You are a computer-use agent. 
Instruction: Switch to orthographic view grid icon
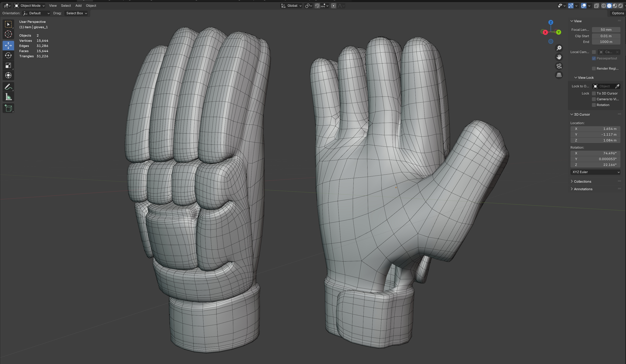[x=559, y=75]
